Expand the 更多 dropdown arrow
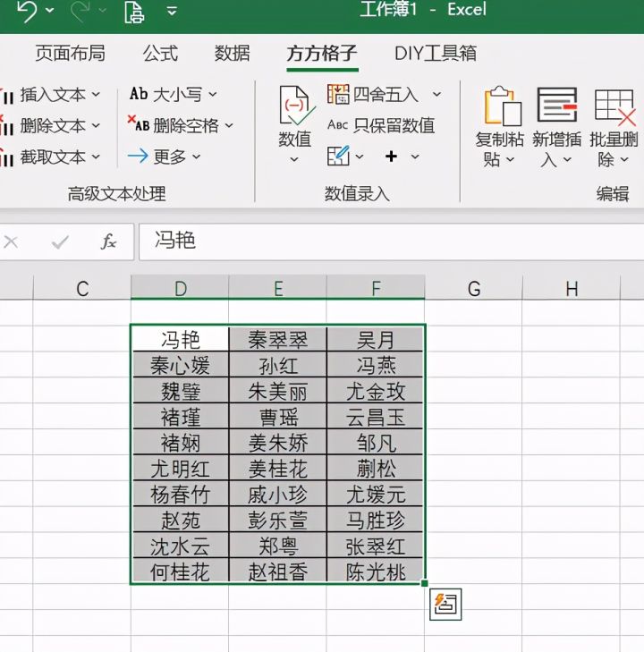 (x=196, y=157)
